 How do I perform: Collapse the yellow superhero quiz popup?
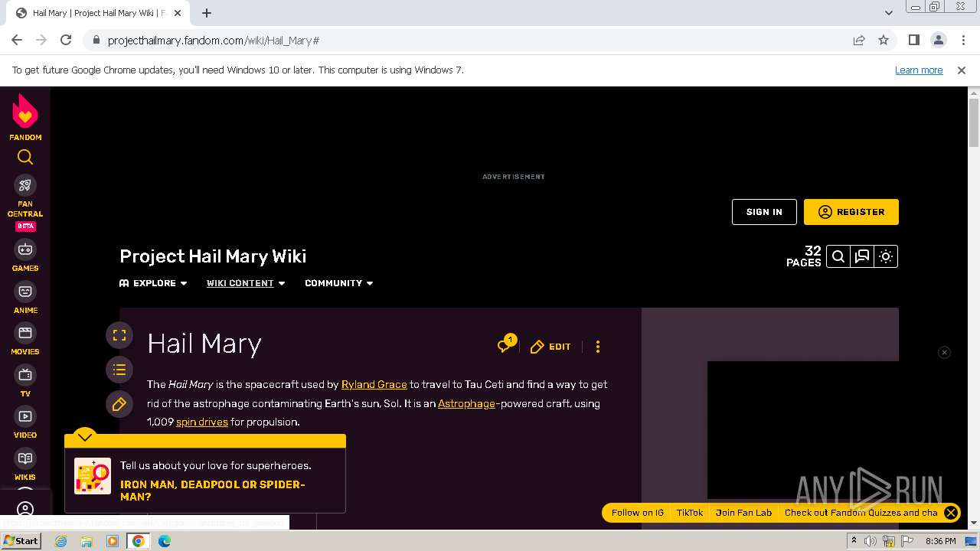click(85, 436)
